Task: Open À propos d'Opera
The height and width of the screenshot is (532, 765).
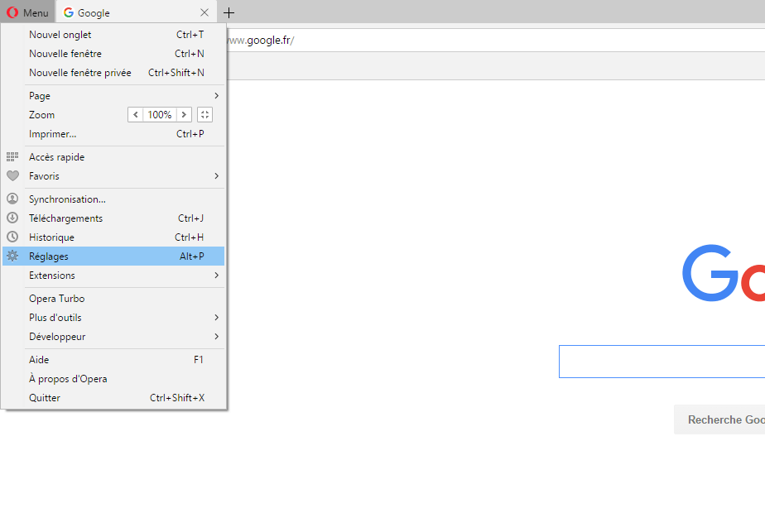Action: (x=113, y=378)
